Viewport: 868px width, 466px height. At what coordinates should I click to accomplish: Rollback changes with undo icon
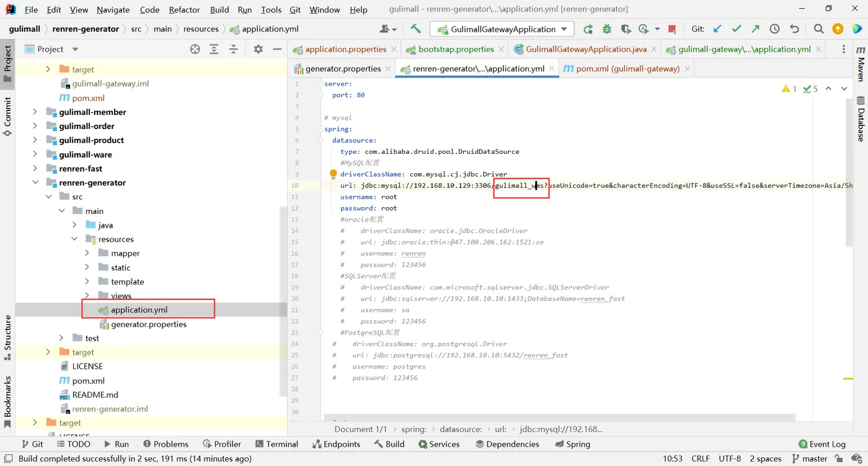794,29
